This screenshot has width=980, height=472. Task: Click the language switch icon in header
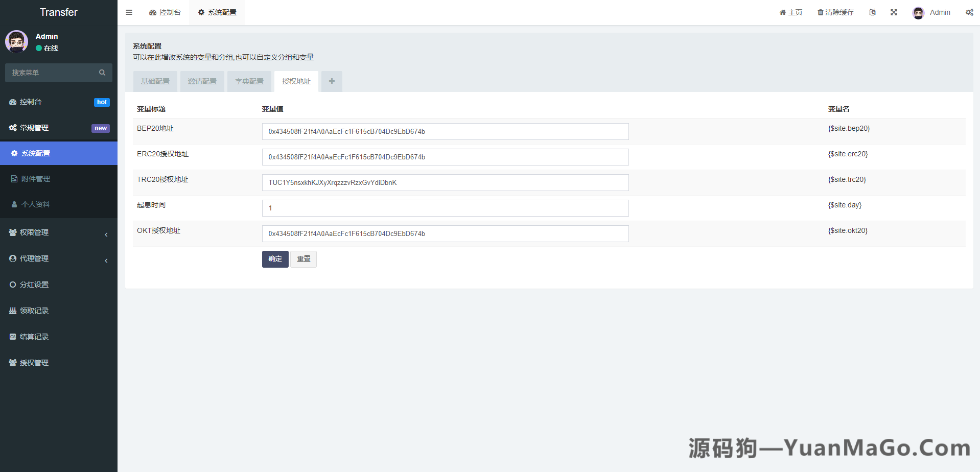point(872,12)
